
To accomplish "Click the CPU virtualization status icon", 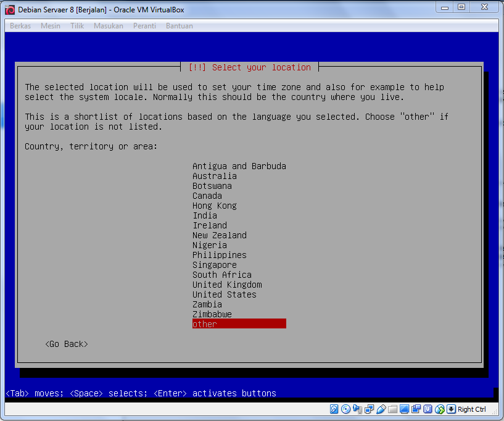I will click(x=428, y=409).
